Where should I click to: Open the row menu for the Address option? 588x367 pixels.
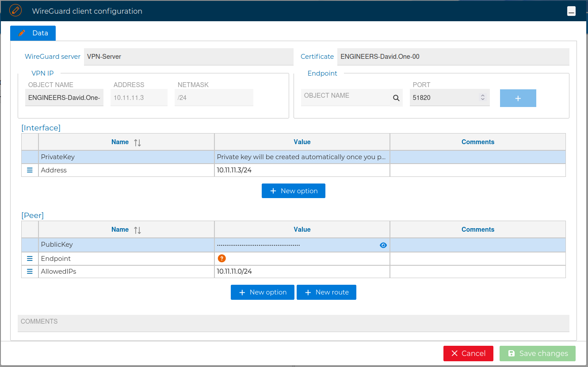(30, 170)
